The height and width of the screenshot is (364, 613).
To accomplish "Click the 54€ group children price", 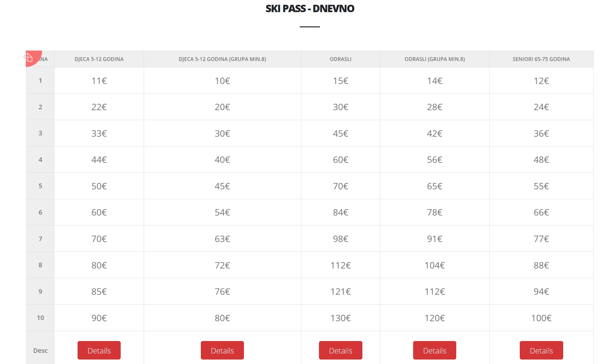I will (222, 212).
